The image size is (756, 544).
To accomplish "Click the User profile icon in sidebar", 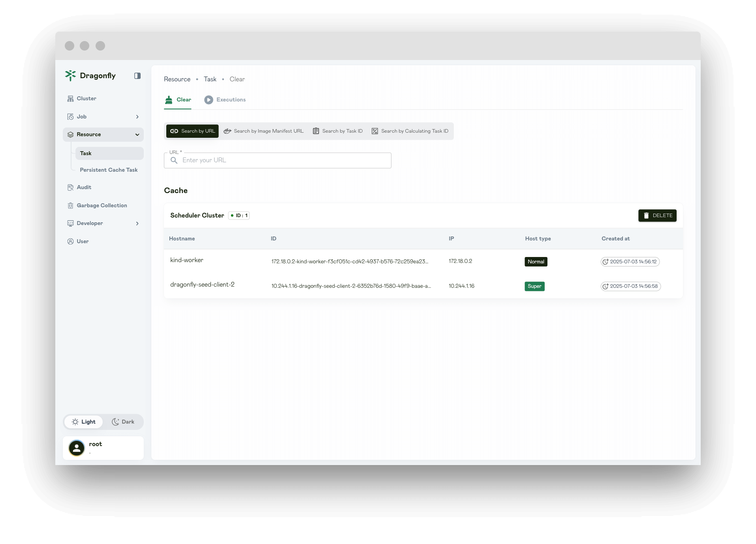I will [x=70, y=241].
